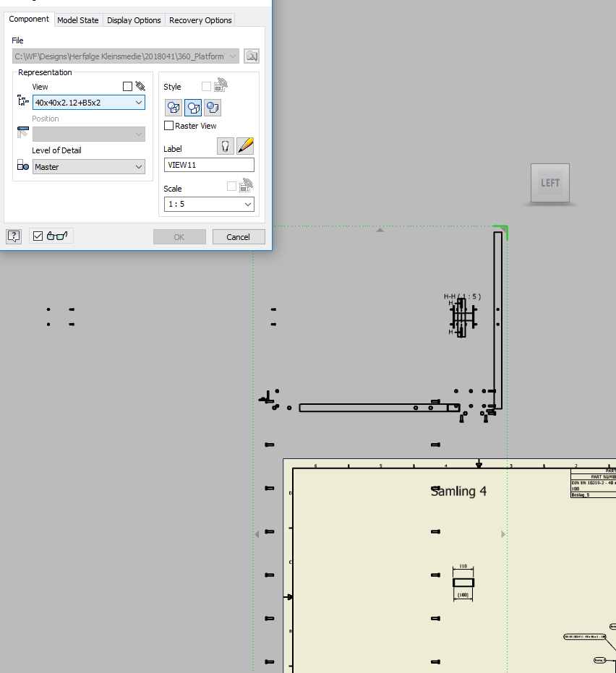Image resolution: width=616 pixels, height=673 pixels.
Task: Click the (100) reference dimension on drawing
Action: 463,595
